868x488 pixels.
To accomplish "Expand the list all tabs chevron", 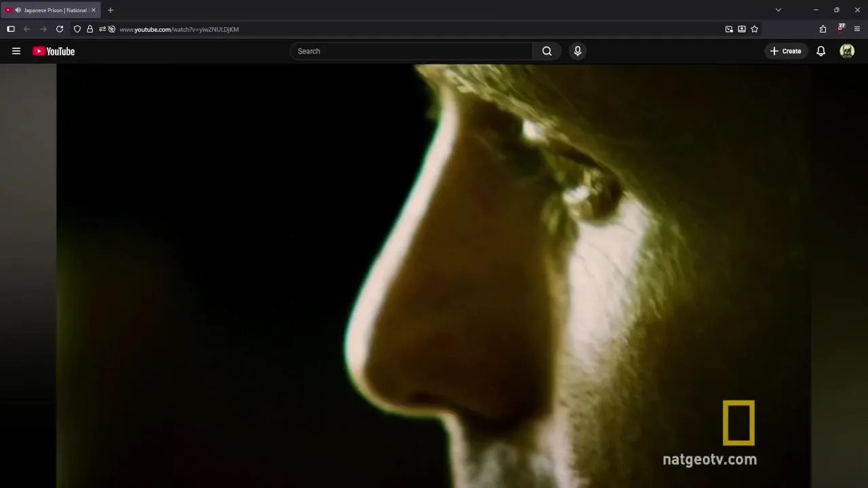I will click(778, 10).
